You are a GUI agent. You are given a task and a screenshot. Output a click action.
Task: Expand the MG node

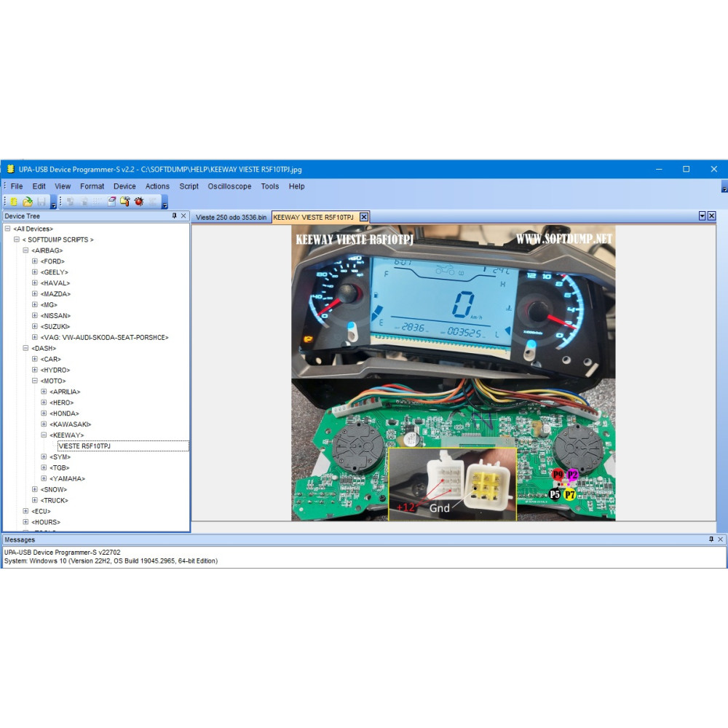click(x=35, y=304)
